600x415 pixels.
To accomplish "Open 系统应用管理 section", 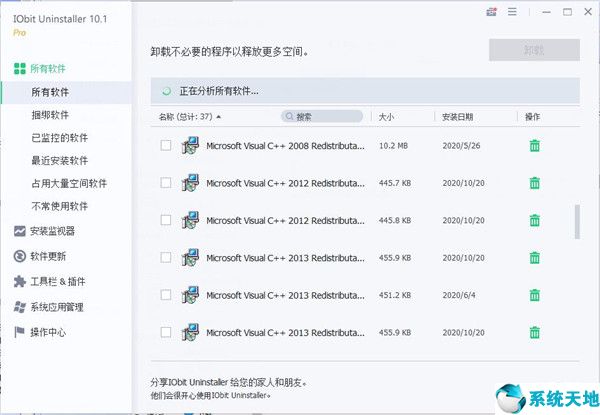I will pos(57,307).
